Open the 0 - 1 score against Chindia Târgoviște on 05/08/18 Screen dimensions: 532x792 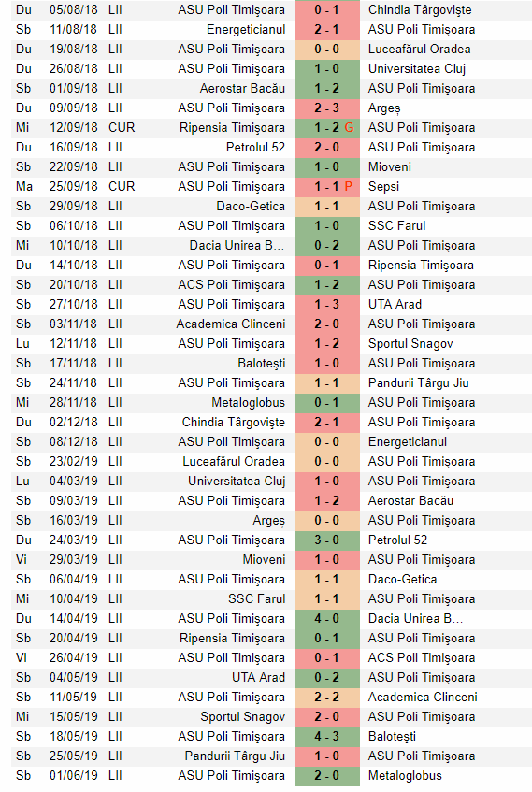coord(327,10)
